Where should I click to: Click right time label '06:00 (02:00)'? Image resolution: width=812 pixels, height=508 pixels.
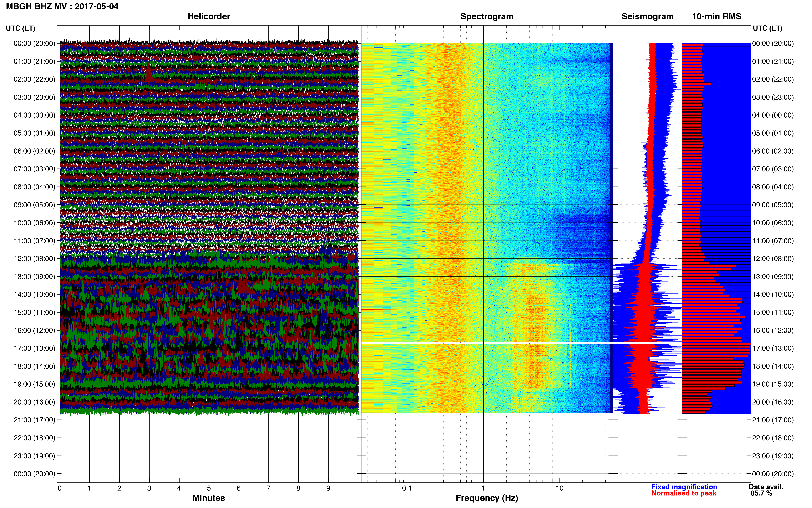point(773,151)
